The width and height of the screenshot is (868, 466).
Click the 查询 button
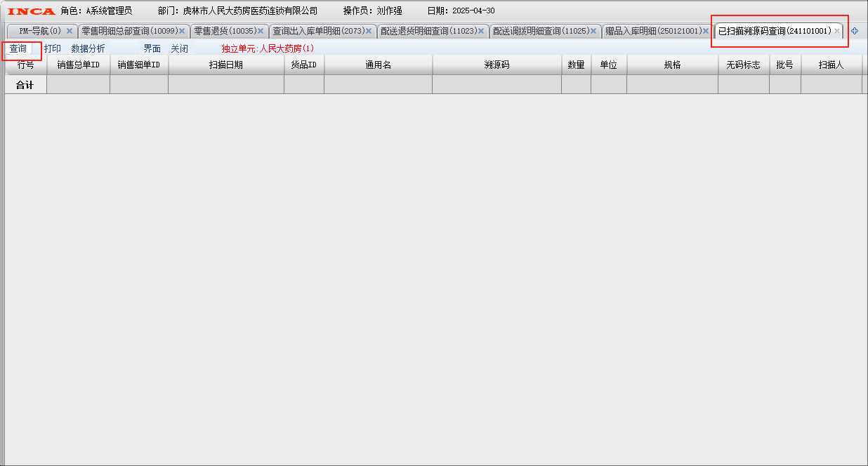coord(18,49)
